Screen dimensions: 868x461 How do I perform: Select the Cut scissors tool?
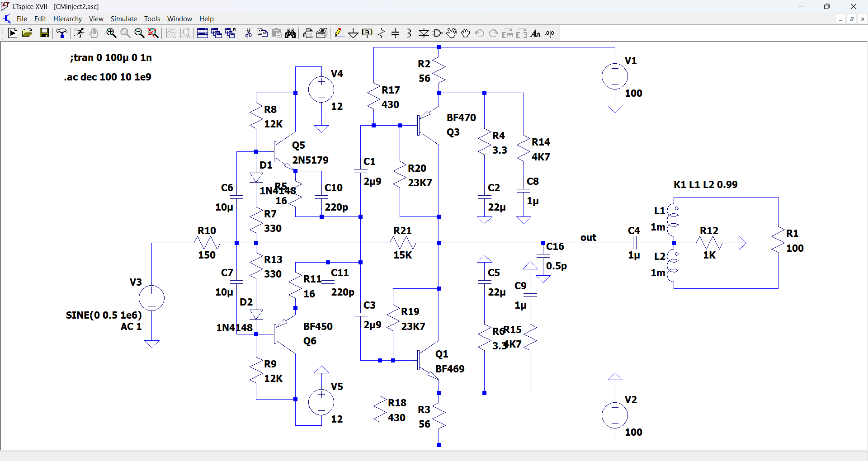(x=248, y=33)
